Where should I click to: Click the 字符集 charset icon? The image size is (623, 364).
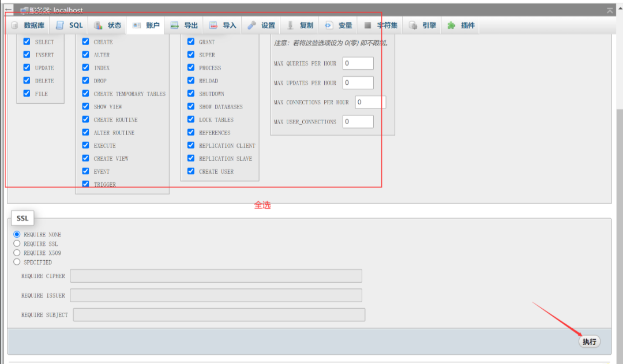(x=367, y=25)
